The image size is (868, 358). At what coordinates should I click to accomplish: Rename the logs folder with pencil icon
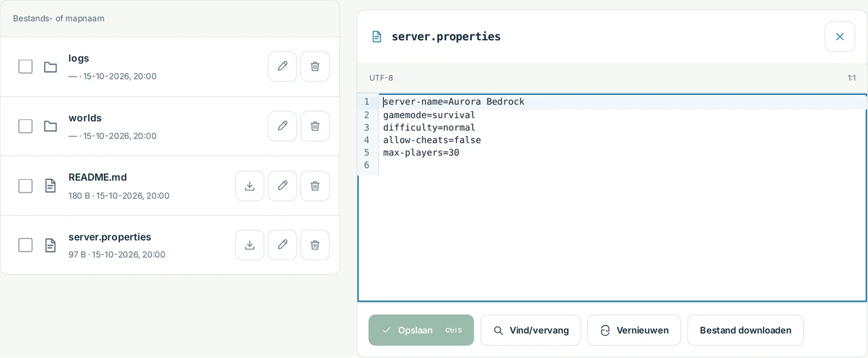(x=282, y=66)
